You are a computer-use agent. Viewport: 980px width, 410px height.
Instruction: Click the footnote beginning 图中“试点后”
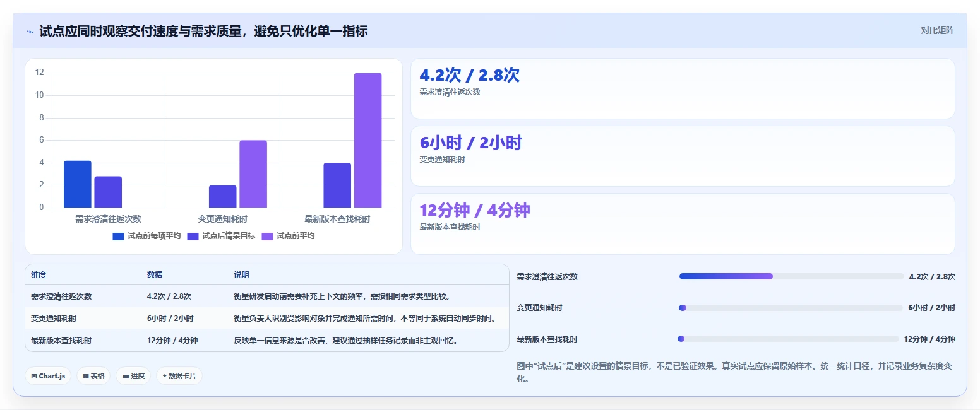[736, 372]
